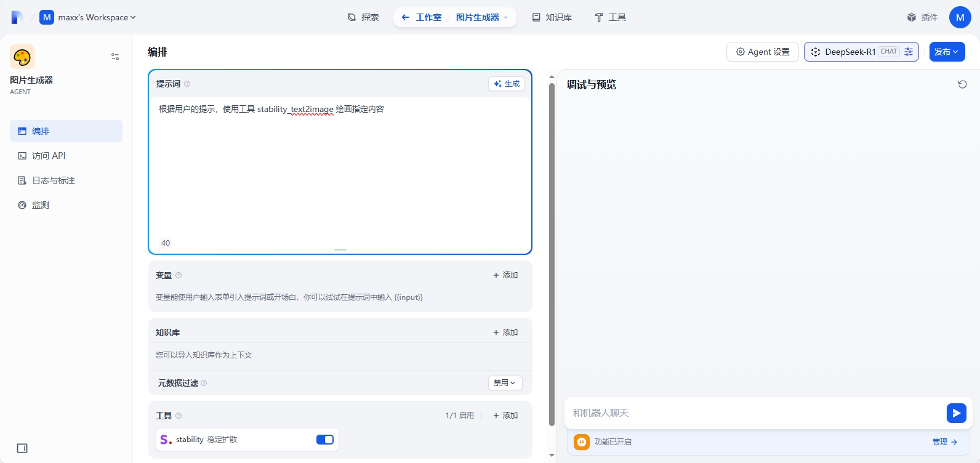Open 日志与标注 logs page

point(66,180)
